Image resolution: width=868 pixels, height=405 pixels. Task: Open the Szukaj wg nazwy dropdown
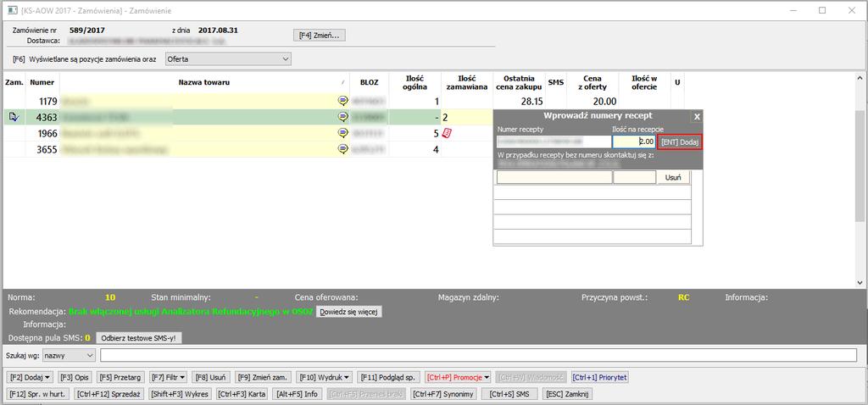(70, 355)
